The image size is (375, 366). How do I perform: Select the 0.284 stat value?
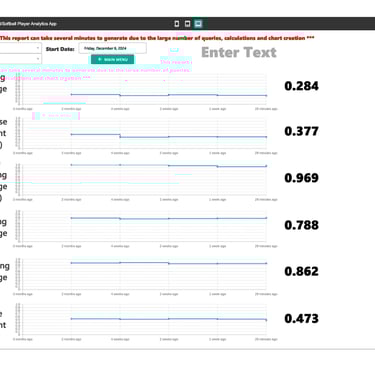(301, 86)
